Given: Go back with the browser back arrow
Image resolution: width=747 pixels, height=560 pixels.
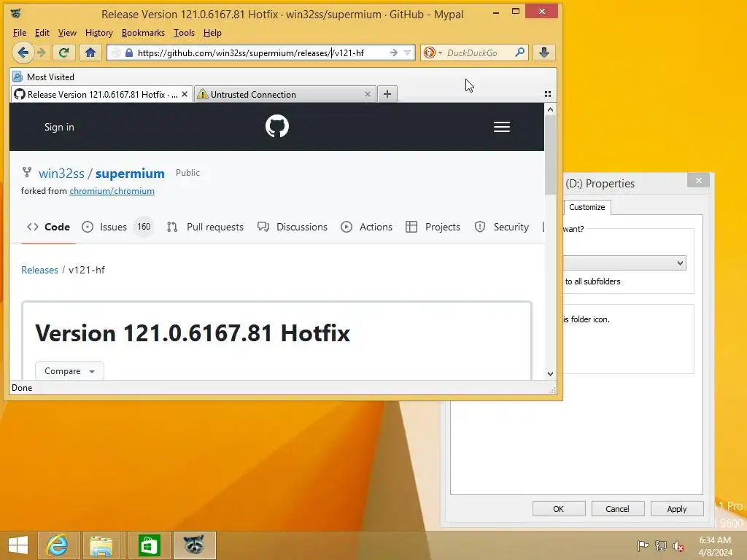Looking at the screenshot, I should [x=23, y=52].
